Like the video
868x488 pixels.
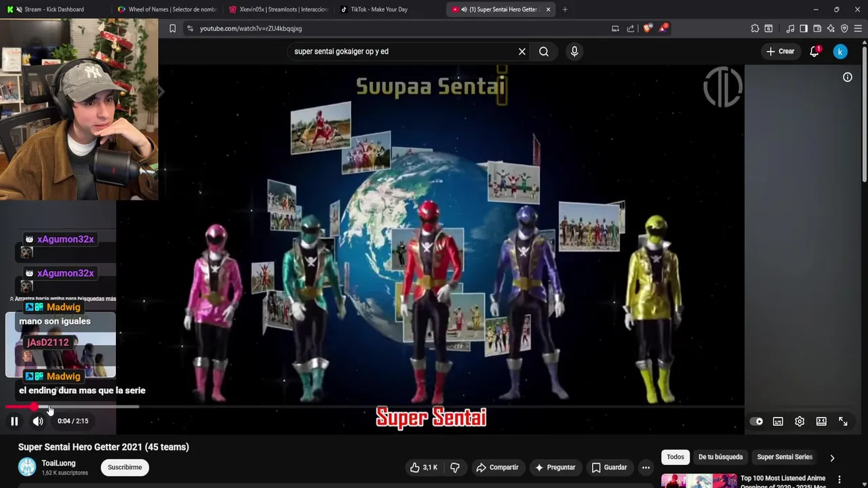coord(423,468)
